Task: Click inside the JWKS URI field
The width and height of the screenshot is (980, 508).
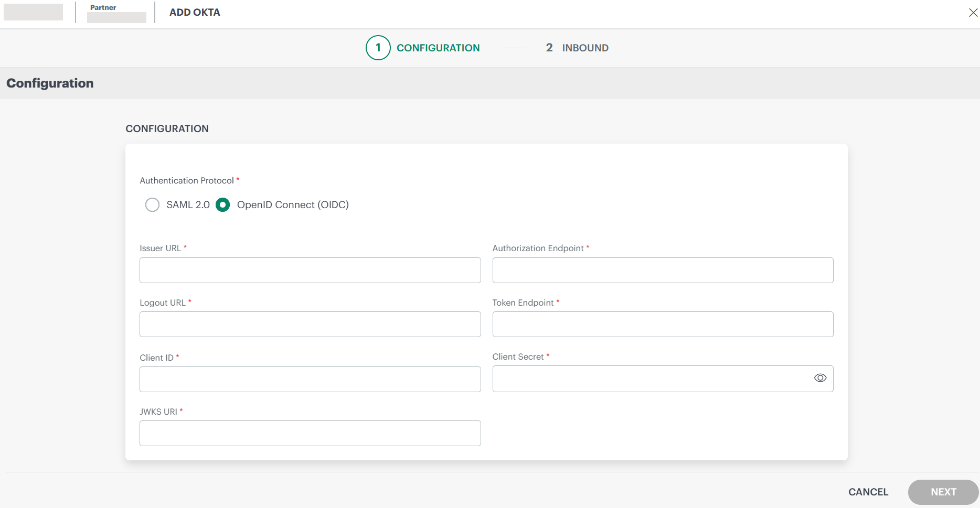Action: tap(310, 433)
